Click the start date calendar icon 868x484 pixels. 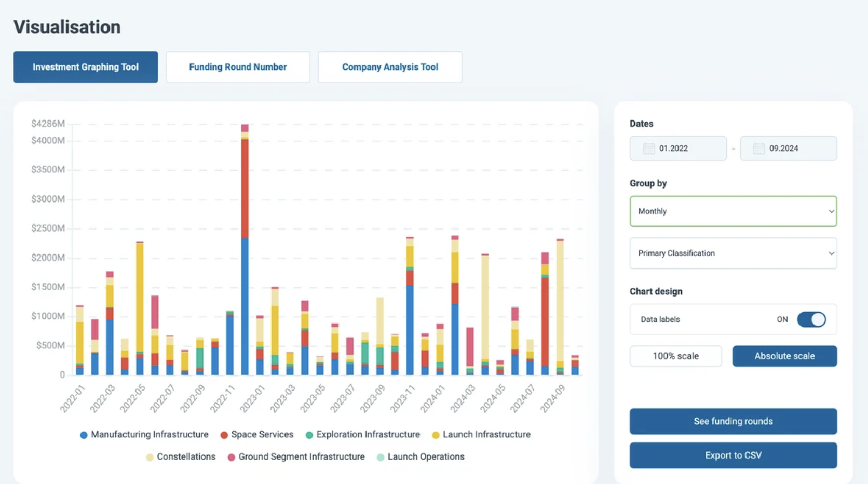(648, 149)
